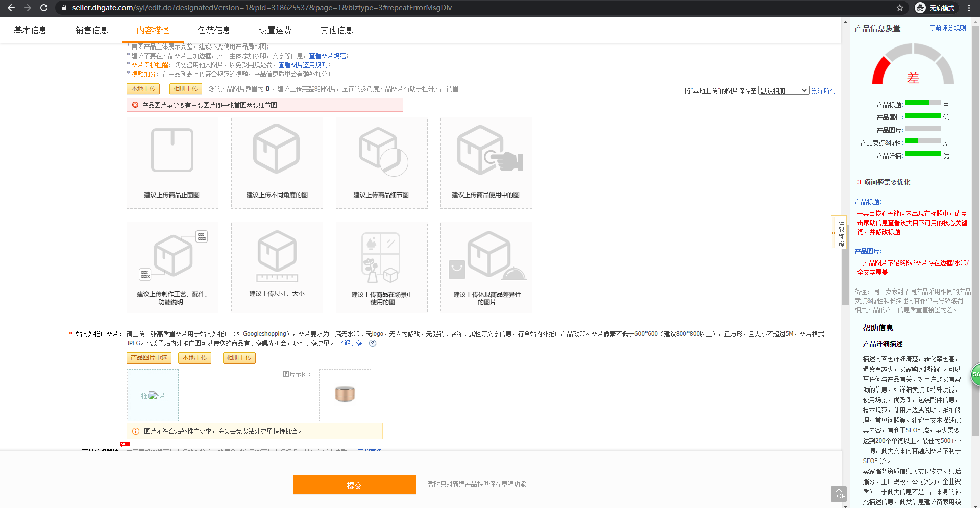Open the 默认相册 album dropdown

[783, 90]
